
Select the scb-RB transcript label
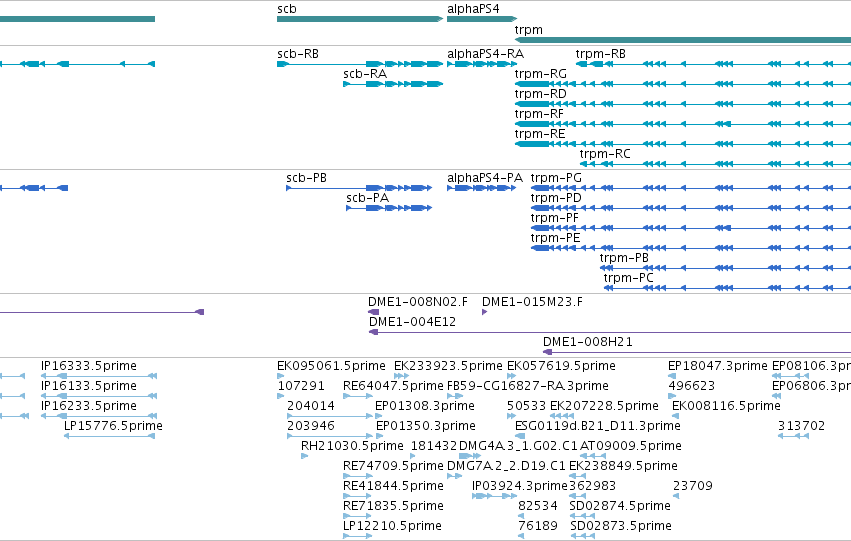[298, 54]
